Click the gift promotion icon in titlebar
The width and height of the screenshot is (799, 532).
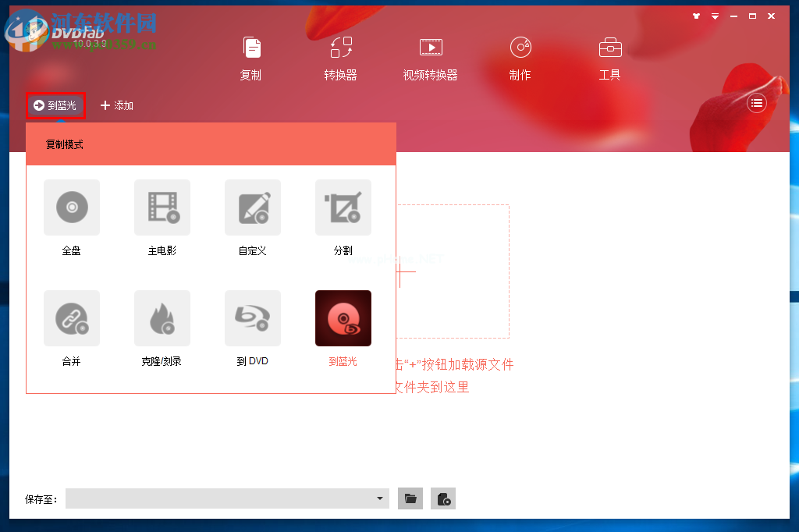point(696,15)
